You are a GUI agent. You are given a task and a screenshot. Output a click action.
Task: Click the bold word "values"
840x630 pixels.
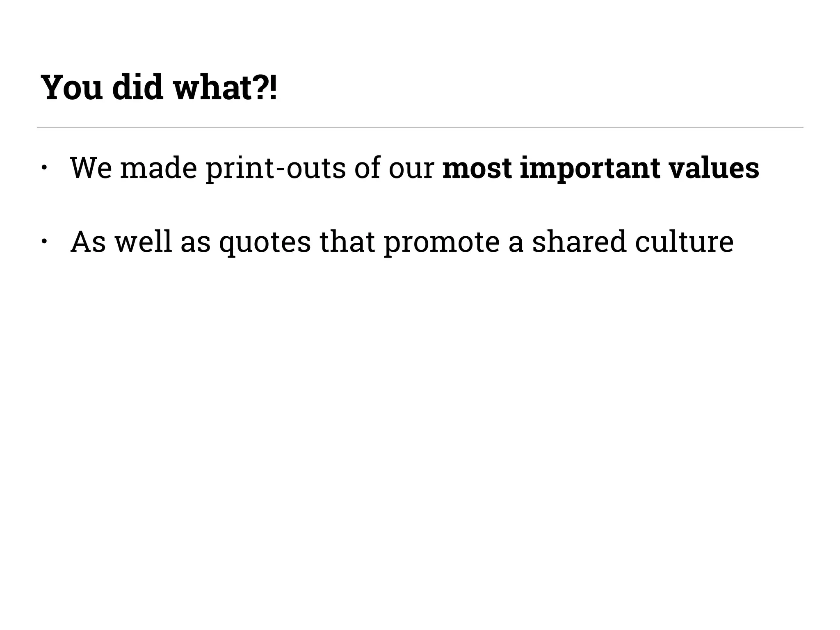pos(714,168)
